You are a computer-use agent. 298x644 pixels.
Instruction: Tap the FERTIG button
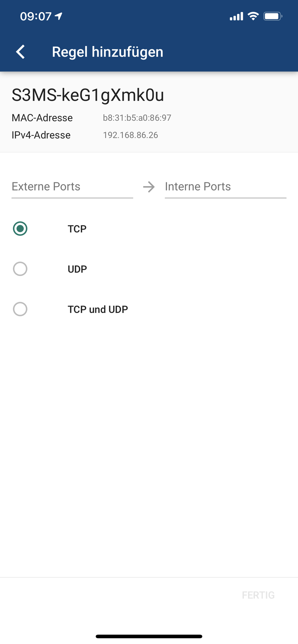coord(258,595)
